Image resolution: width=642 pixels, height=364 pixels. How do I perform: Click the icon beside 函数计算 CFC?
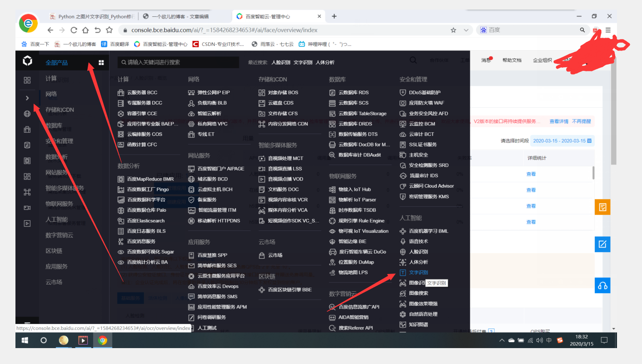[x=121, y=145]
